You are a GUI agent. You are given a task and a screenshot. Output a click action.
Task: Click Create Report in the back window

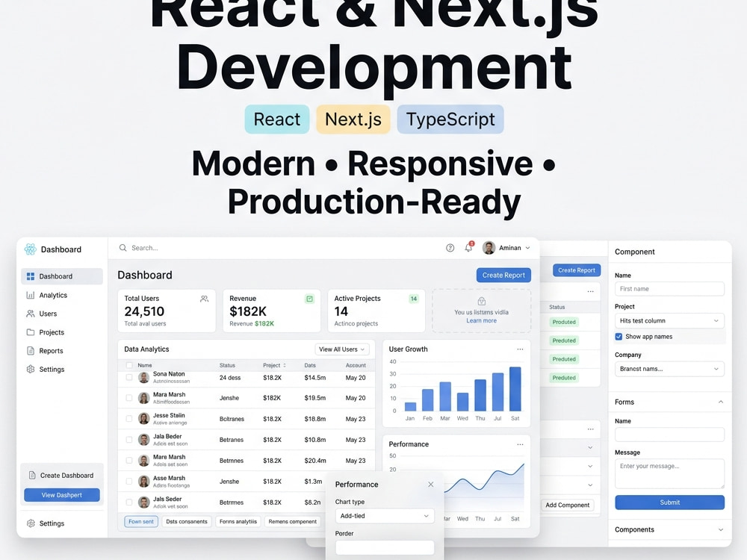(x=577, y=270)
